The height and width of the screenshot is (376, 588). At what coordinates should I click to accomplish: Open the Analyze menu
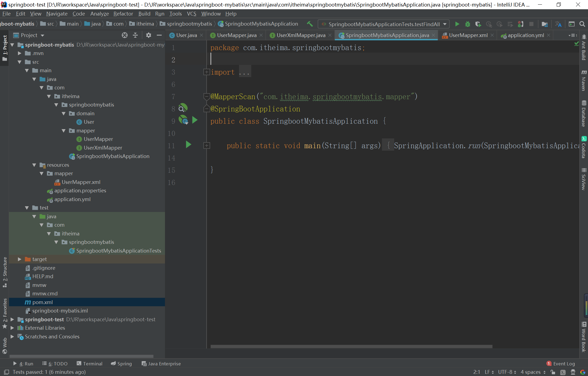99,14
